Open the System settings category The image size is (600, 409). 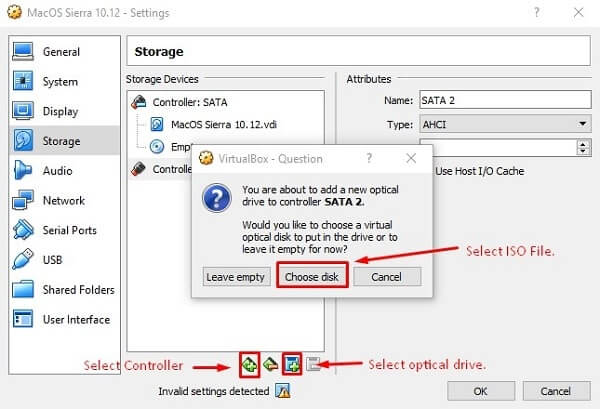(x=64, y=81)
